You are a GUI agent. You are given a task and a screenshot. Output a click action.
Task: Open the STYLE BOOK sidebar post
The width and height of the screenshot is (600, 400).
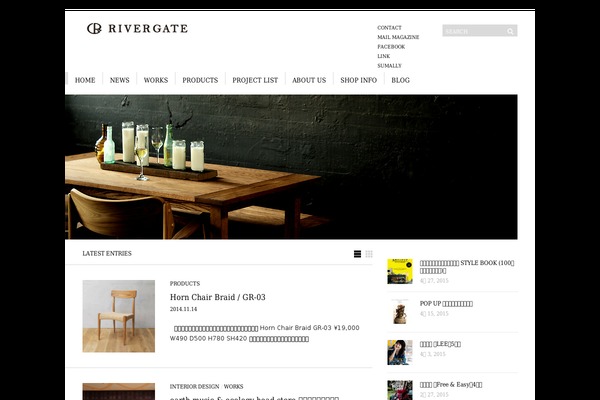(x=467, y=267)
